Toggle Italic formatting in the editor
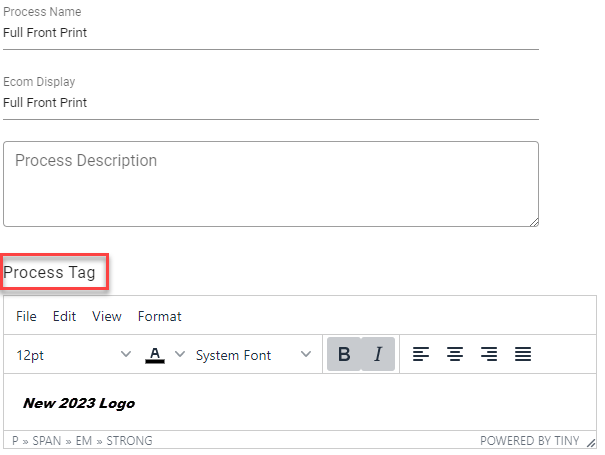 click(x=378, y=354)
